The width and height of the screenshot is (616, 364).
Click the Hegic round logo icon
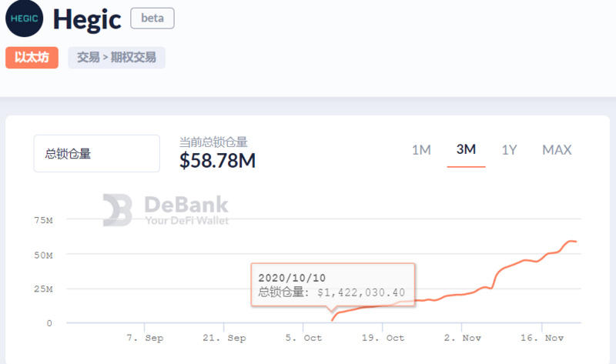(25, 18)
